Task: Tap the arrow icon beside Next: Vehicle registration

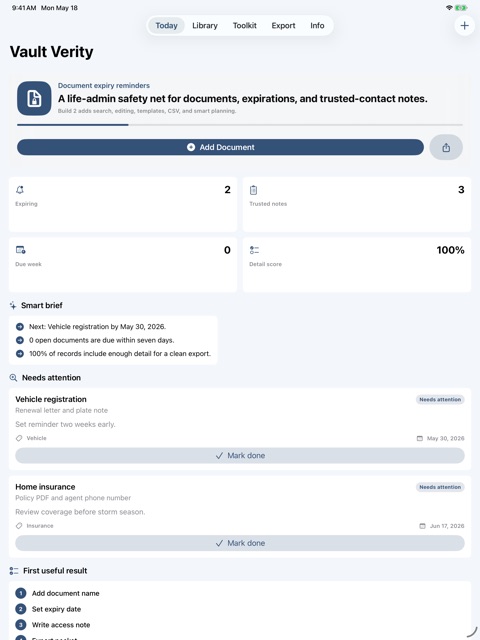Action: click(x=20, y=327)
